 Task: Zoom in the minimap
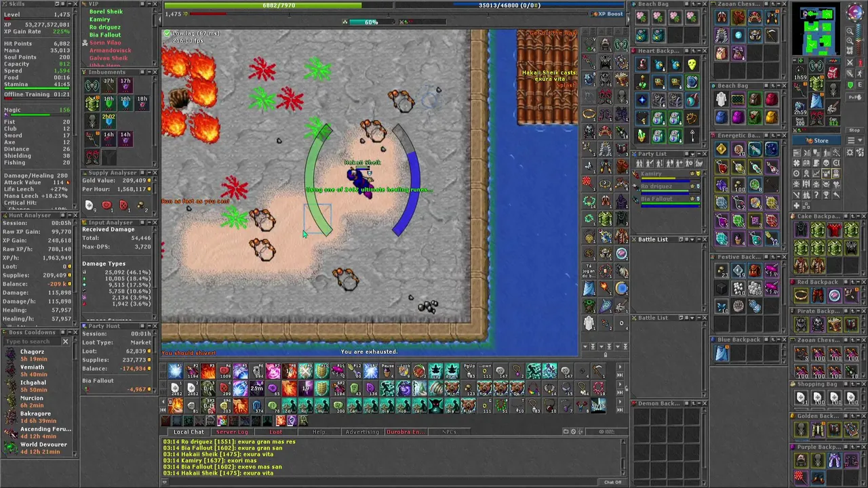[x=850, y=41]
